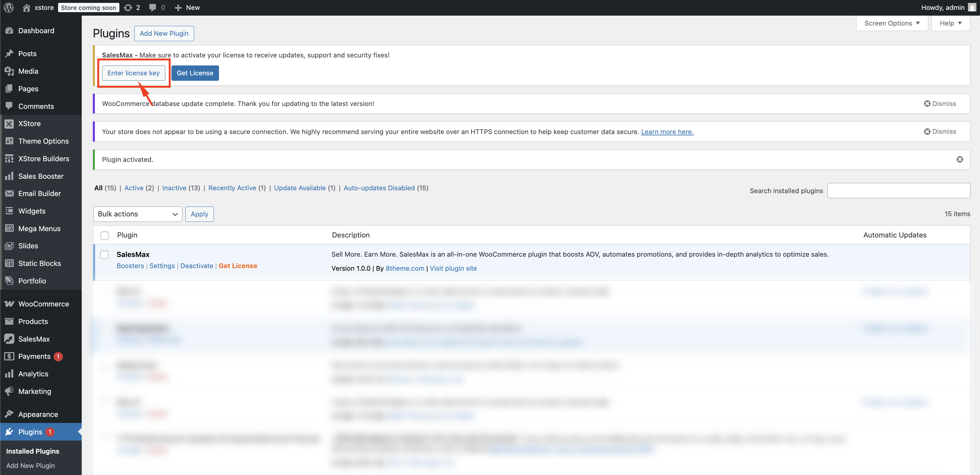Click the Add New Plugin button

(x=164, y=34)
